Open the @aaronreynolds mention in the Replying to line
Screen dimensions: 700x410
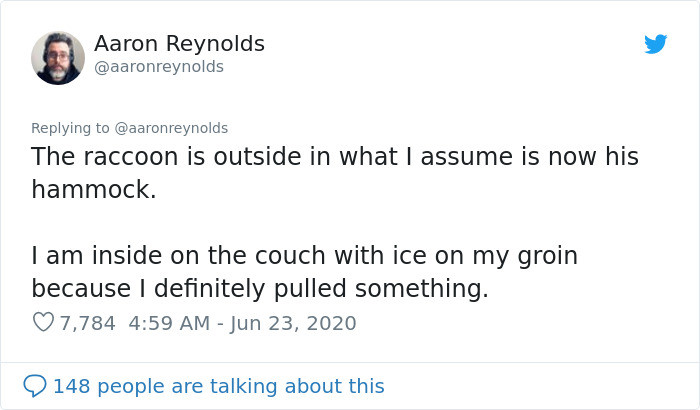(x=172, y=128)
